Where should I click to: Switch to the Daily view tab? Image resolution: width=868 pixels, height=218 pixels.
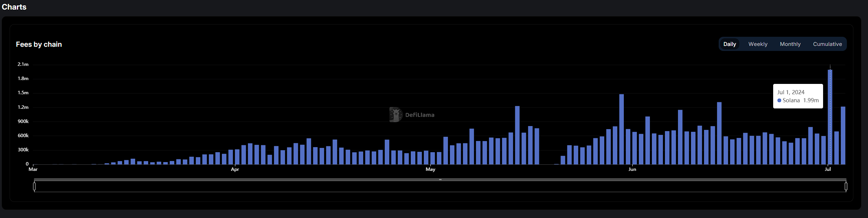click(729, 44)
